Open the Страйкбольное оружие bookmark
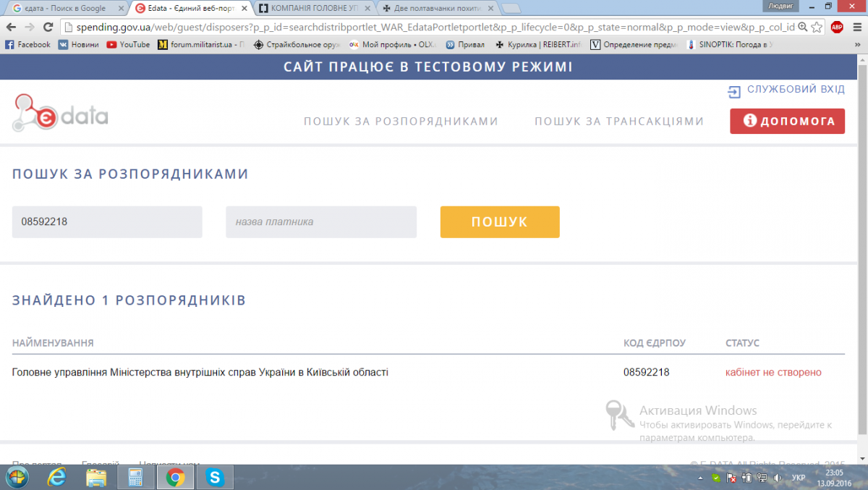The image size is (868, 490). [x=297, y=44]
